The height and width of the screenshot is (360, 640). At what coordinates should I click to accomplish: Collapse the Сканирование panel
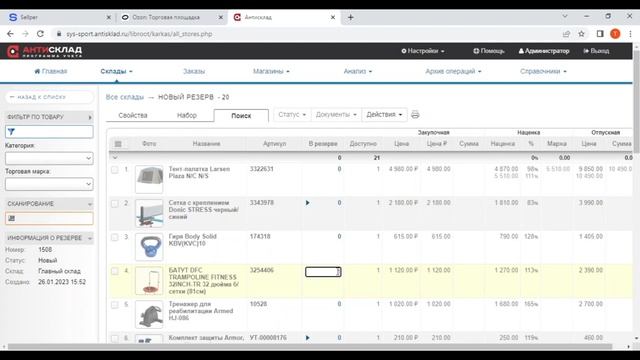[90, 204]
